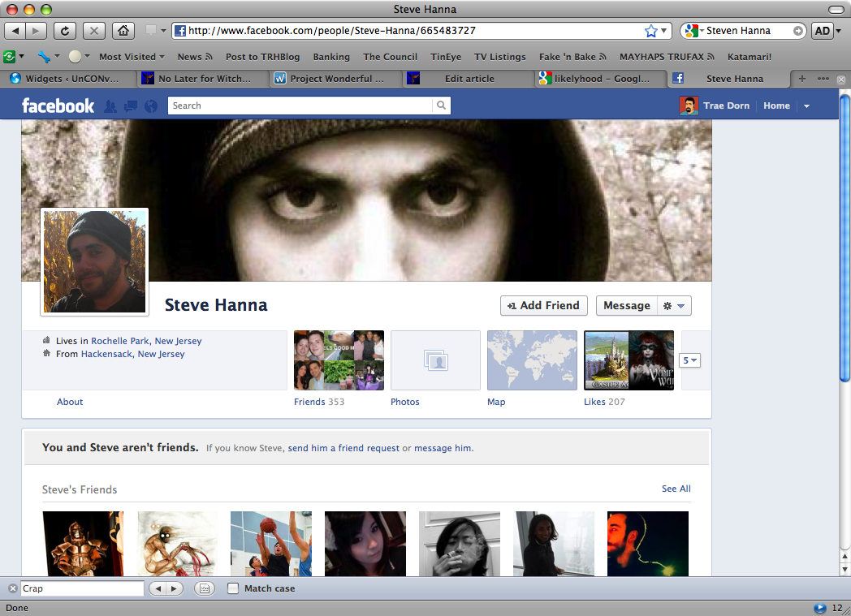Open the gear dropdown next to Message

pos(674,306)
